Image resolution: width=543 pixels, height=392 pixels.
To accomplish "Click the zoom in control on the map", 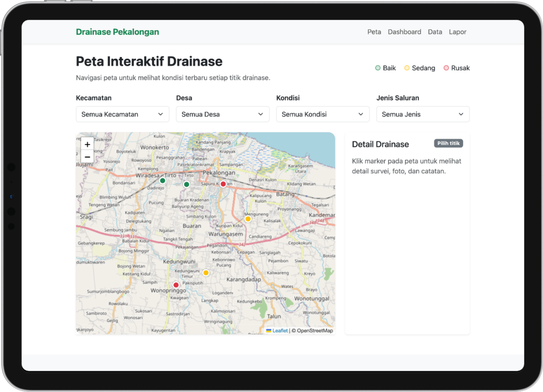I will tap(87, 144).
